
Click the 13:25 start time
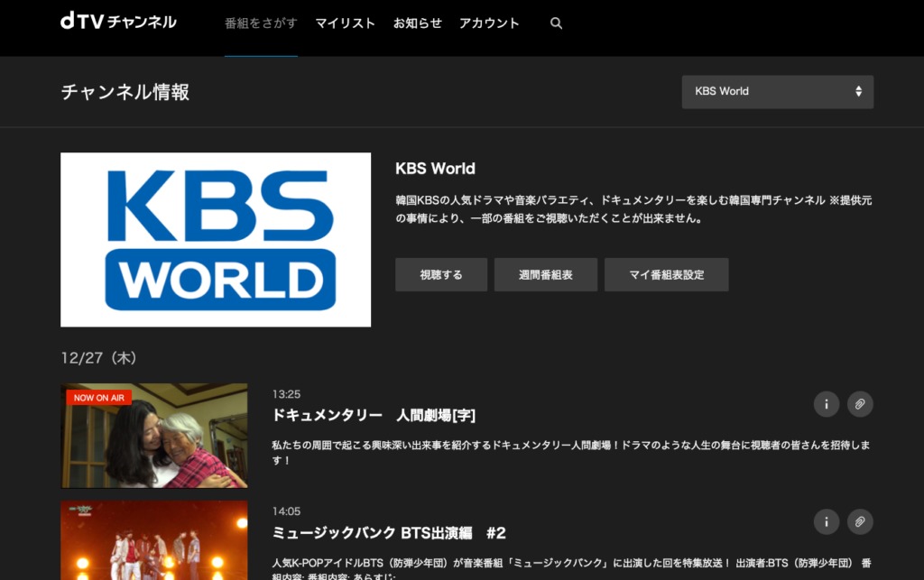[x=286, y=394]
